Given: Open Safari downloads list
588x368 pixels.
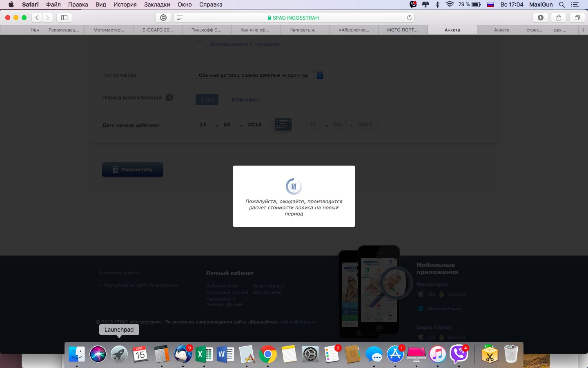Looking at the screenshot, I should click(x=540, y=18).
